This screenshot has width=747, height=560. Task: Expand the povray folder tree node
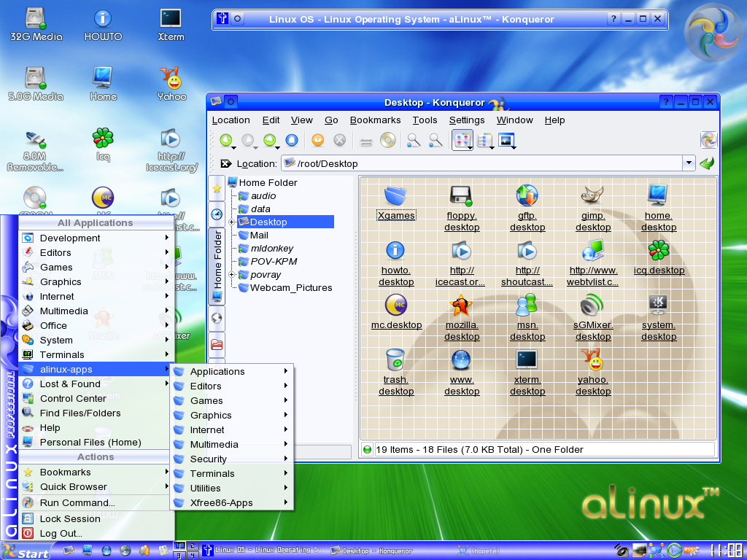tap(231, 275)
